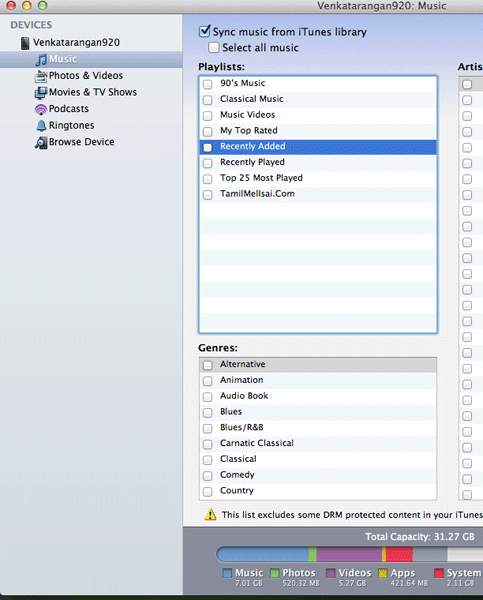Screen dimensions: 483x600
Task: Open Browse Device in sidebar
Action: pos(82,142)
